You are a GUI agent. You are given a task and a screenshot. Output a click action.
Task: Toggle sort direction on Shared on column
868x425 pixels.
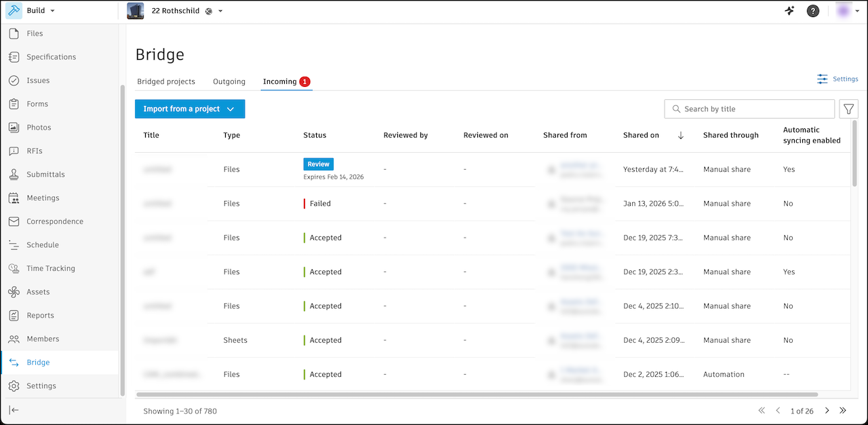(x=681, y=135)
